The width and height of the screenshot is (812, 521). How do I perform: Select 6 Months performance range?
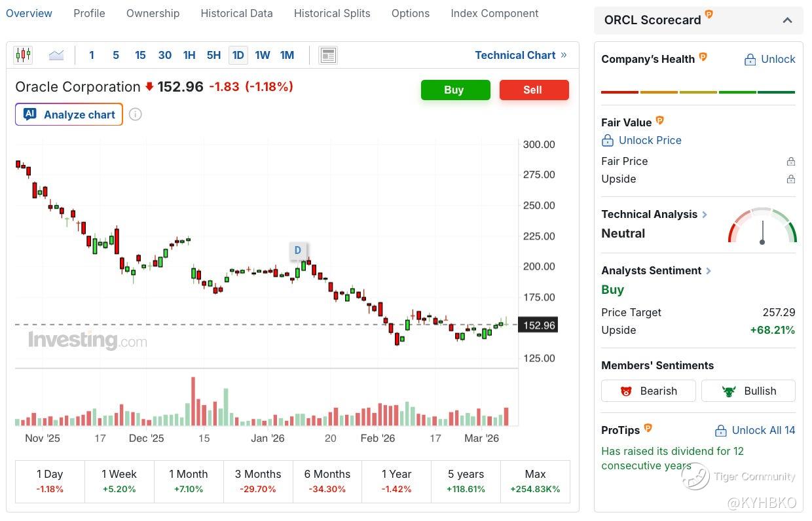327,481
